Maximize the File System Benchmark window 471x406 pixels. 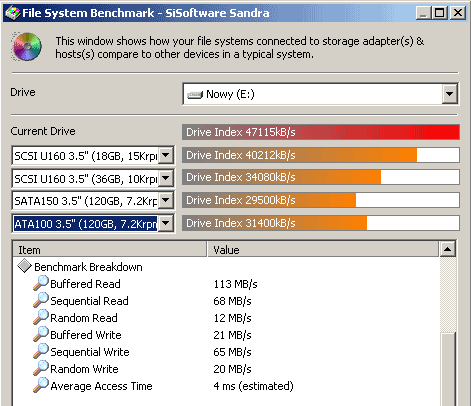point(439,13)
